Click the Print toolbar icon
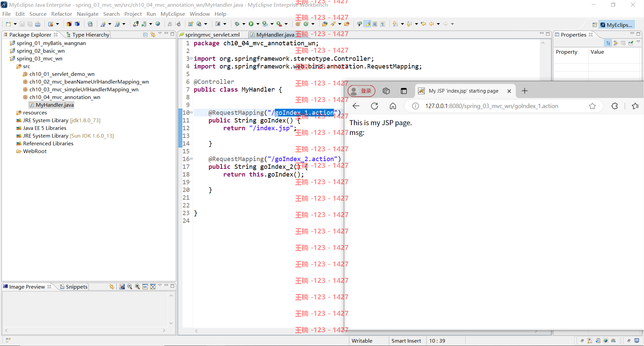The width and height of the screenshot is (644, 346). coord(38,24)
